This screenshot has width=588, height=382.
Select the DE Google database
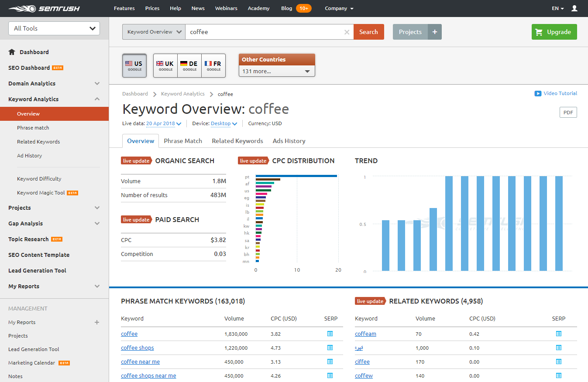(189, 66)
